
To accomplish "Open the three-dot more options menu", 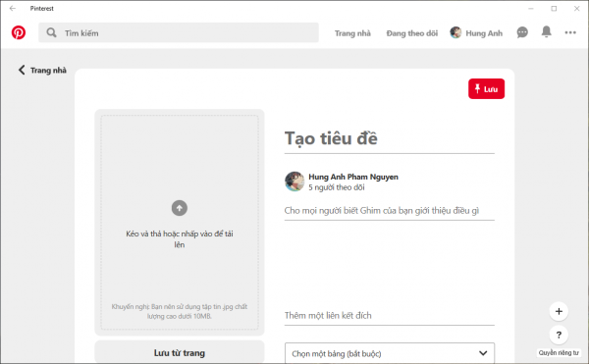I will [x=570, y=32].
